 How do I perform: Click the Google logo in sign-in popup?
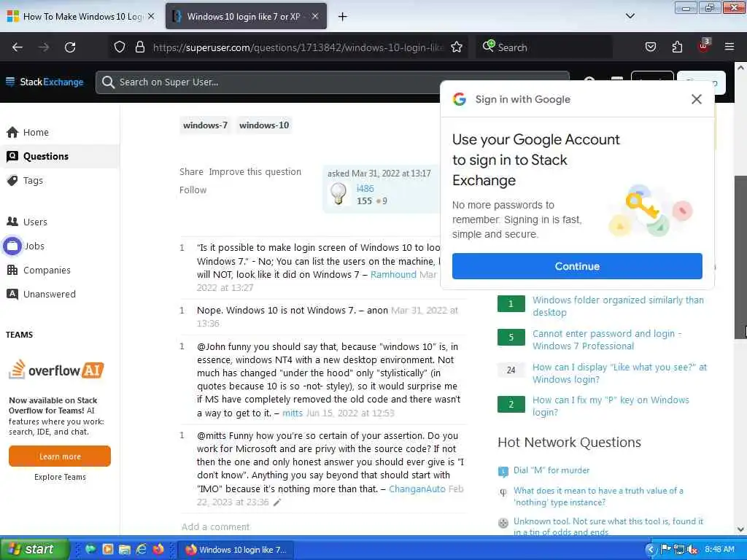click(x=460, y=99)
